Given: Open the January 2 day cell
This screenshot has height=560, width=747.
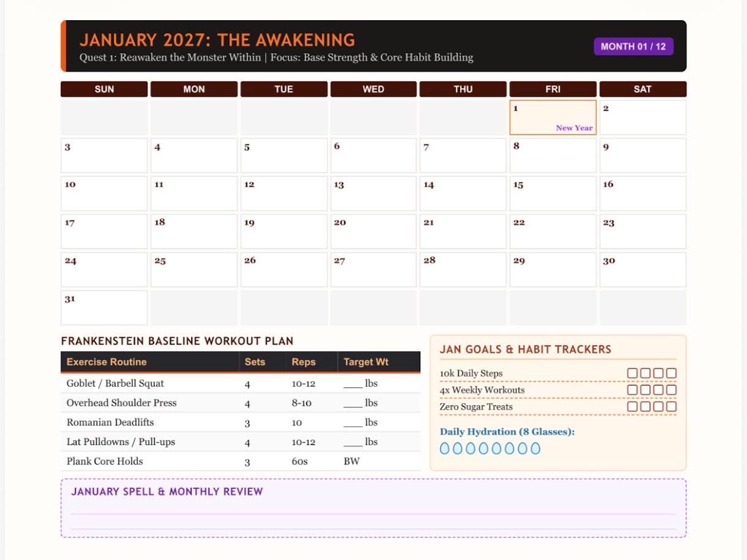Looking at the screenshot, I should [x=642, y=118].
